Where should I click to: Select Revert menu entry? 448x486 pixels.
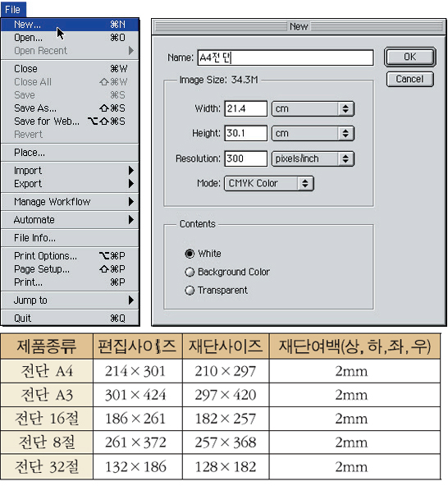[x=70, y=134]
